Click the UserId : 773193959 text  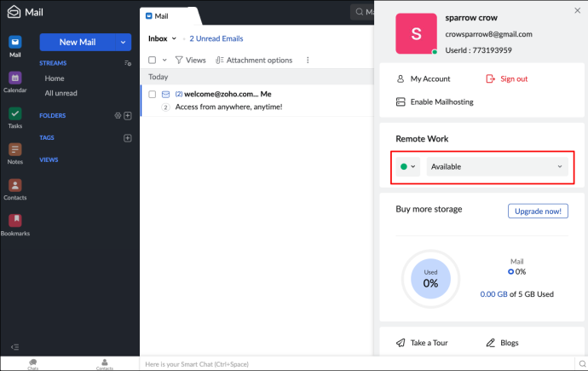click(479, 50)
